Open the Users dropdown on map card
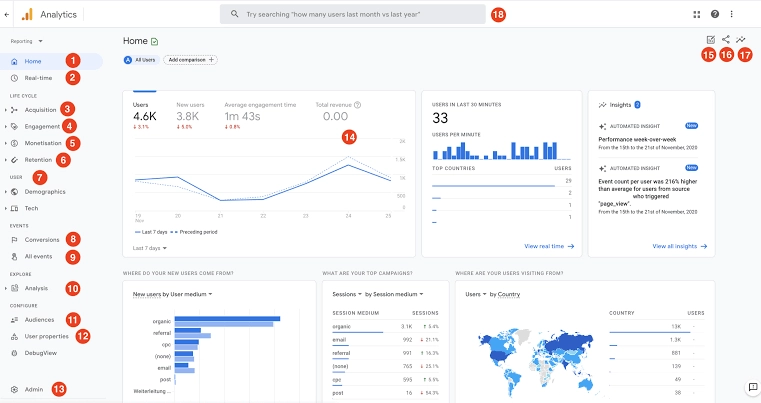Screen dimensions: 761x403 (476, 294)
